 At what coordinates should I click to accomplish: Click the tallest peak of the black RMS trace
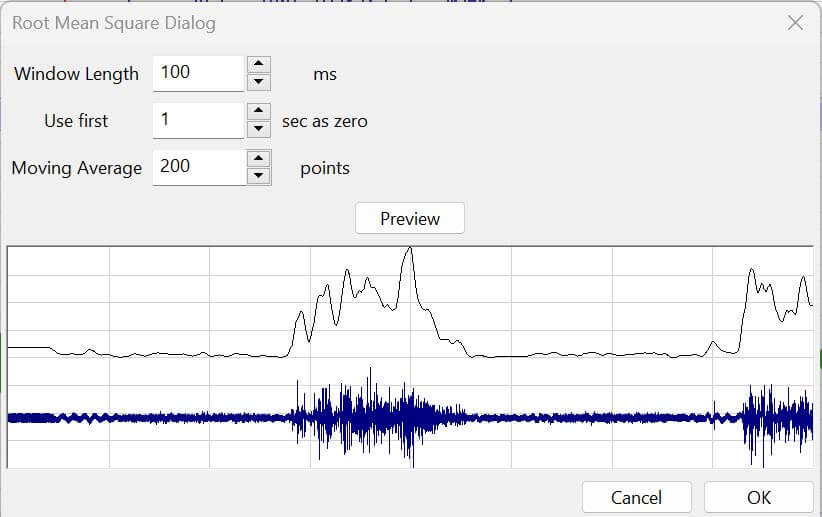pos(407,250)
